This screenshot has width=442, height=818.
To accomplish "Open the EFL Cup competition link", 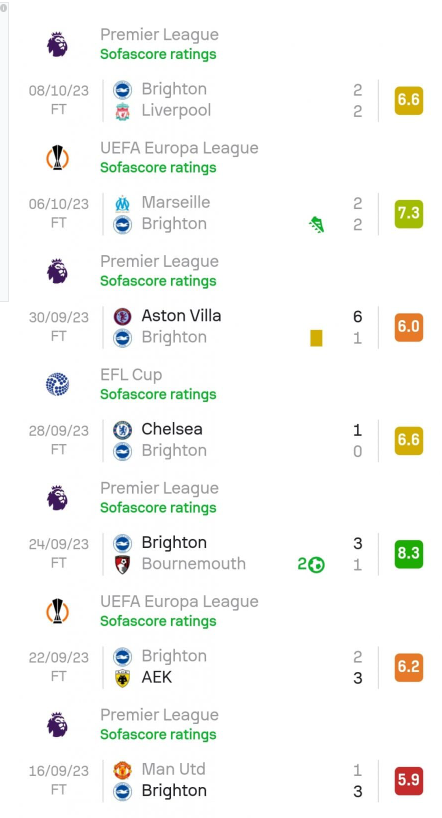I will [131, 375].
